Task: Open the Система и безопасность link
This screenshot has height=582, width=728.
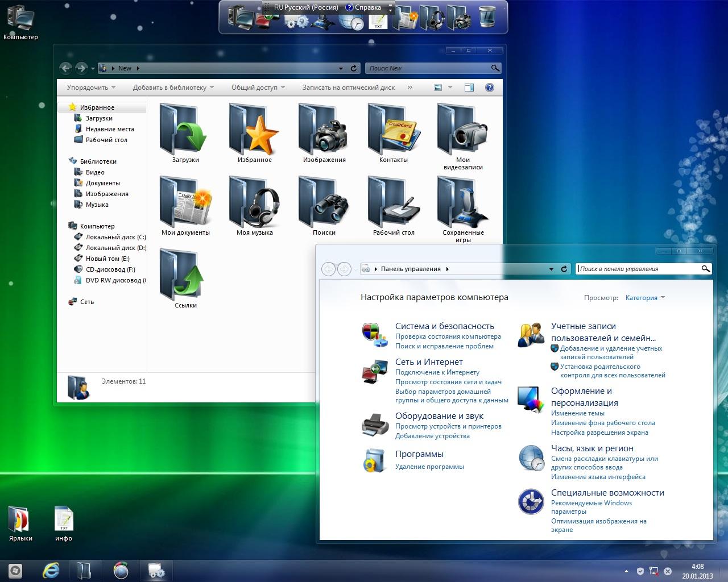Action: [444, 326]
